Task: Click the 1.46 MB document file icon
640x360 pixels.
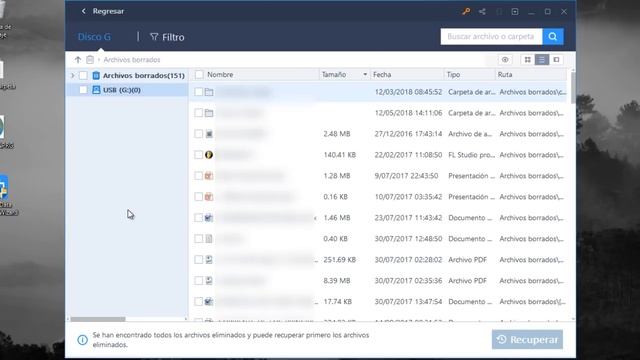Action: pyautogui.click(x=209, y=218)
